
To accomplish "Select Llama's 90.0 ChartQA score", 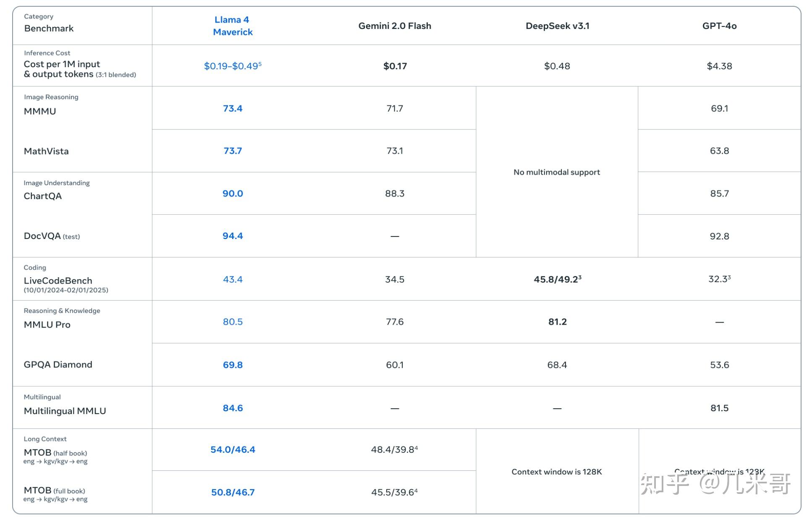I will click(x=233, y=194).
